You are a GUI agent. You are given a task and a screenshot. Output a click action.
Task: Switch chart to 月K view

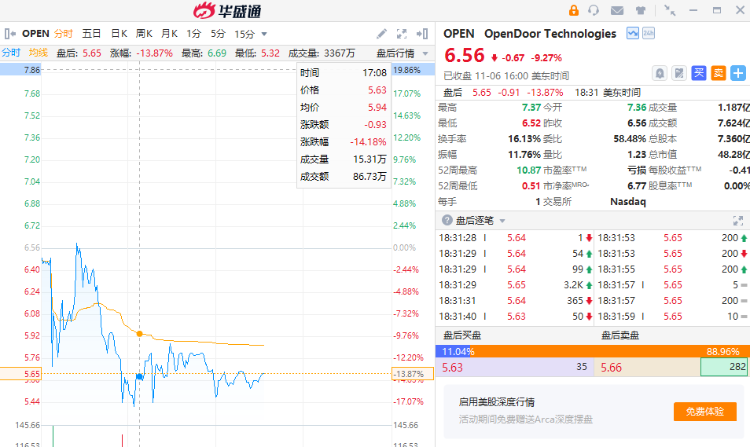click(x=169, y=33)
